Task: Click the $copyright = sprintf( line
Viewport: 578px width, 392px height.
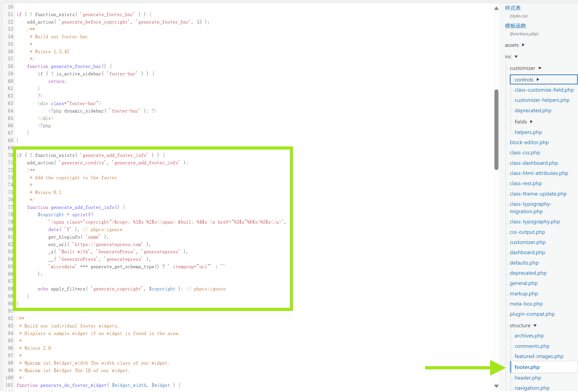Action: (66, 215)
